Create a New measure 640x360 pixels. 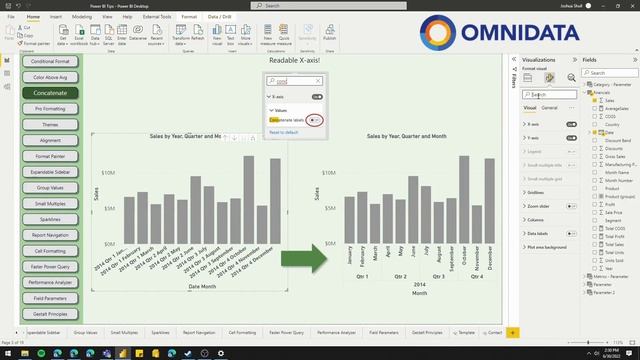pyautogui.click(x=268, y=35)
